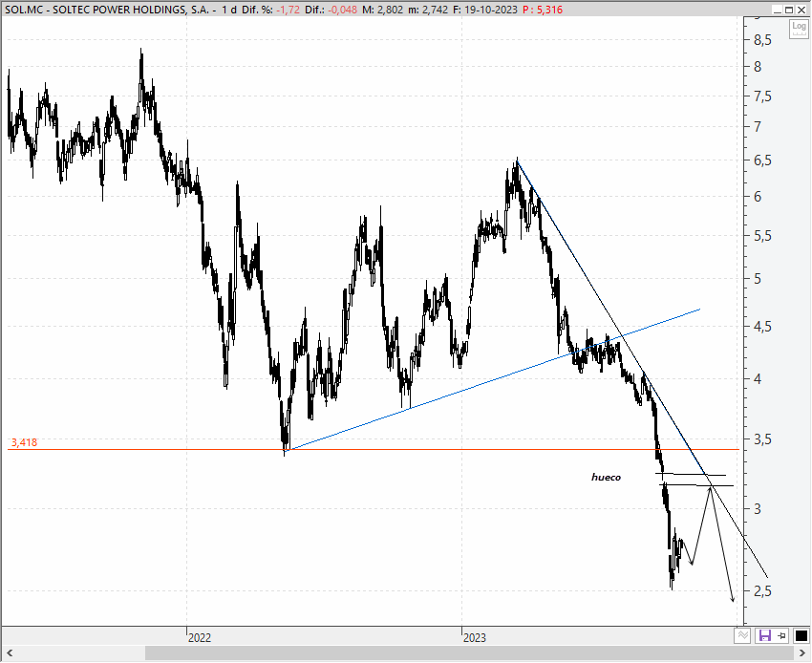This screenshot has height=663, width=812.
Task: Click the 5 price axis label
Action: click(x=758, y=279)
